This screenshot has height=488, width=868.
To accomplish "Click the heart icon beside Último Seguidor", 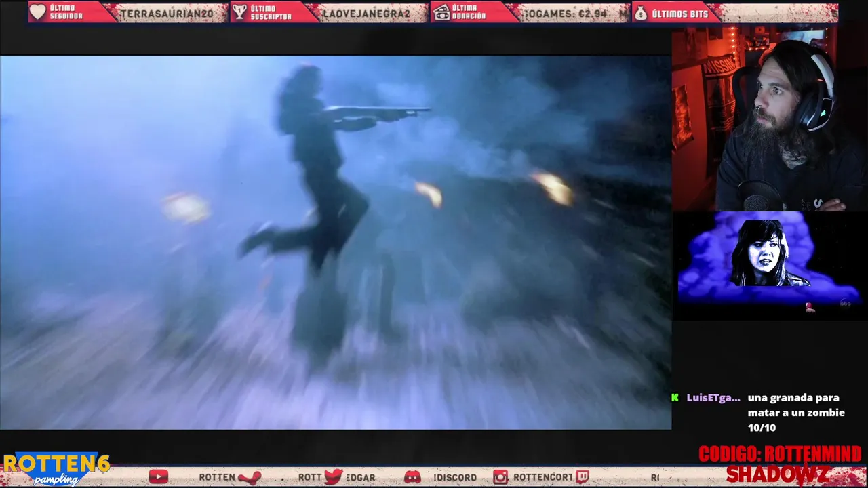I will tap(38, 12).
